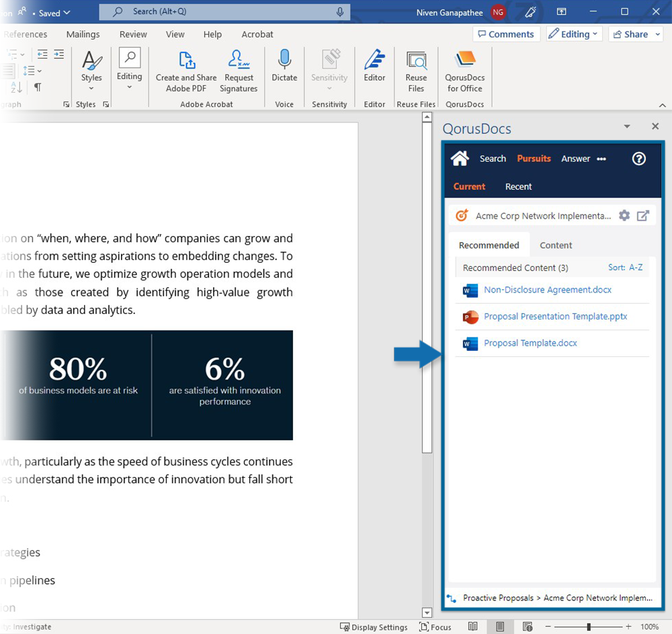Open Display Settings in status bar
The height and width of the screenshot is (634, 672).
[x=373, y=627]
